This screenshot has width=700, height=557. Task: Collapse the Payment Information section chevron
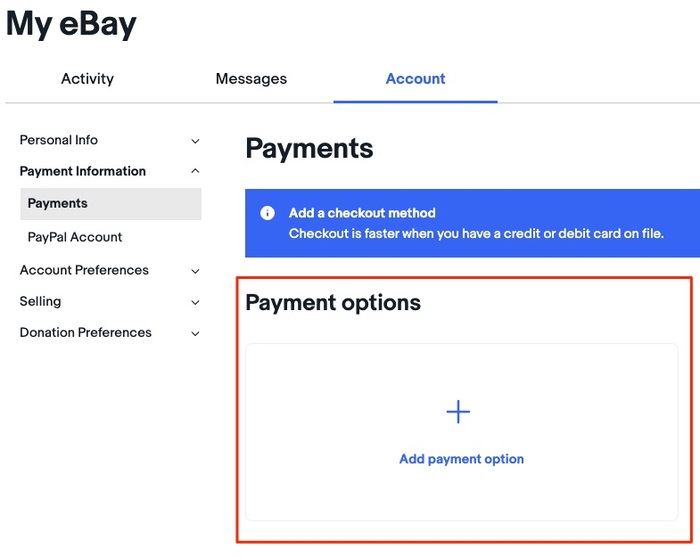(x=195, y=171)
